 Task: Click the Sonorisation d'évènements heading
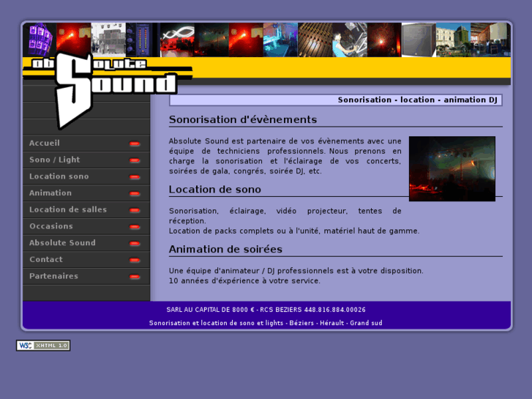[243, 119]
